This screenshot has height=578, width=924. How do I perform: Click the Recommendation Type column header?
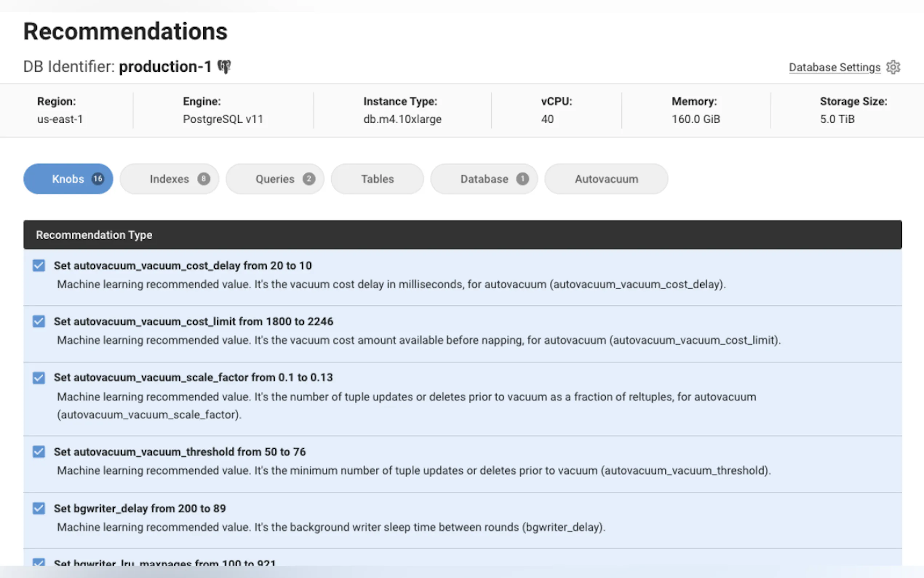(94, 235)
